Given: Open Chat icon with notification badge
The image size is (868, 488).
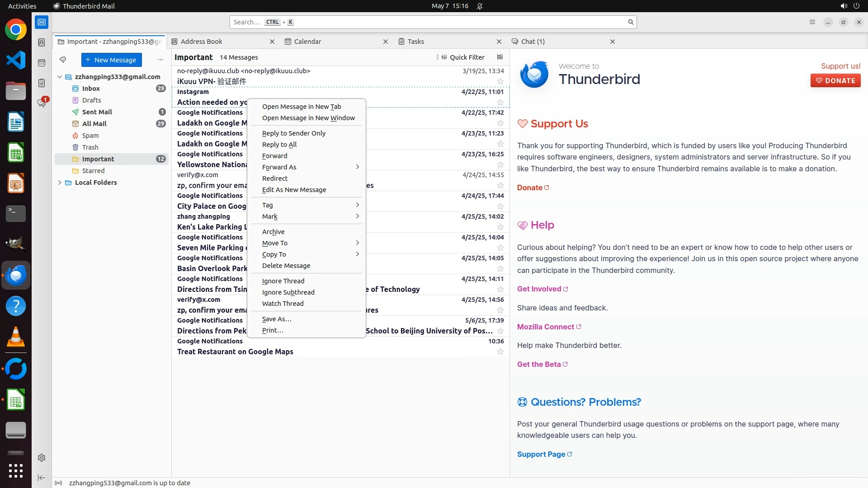Looking at the screenshot, I should 42,103.
